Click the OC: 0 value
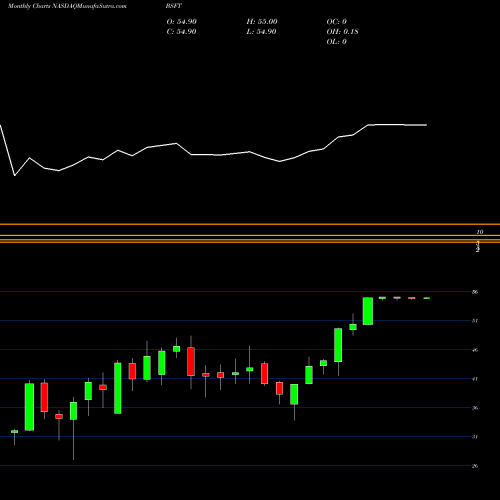Screen dimensions: 500x500 pyautogui.click(x=337, y=22)
